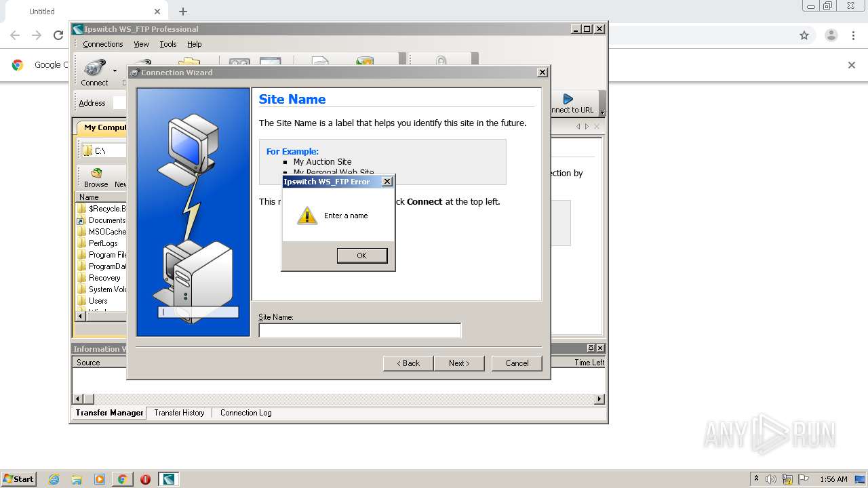Image resolution: width=868 pixels, height=488 pixels.
Task: Select the Recovery folder
Action: (99, 278)
